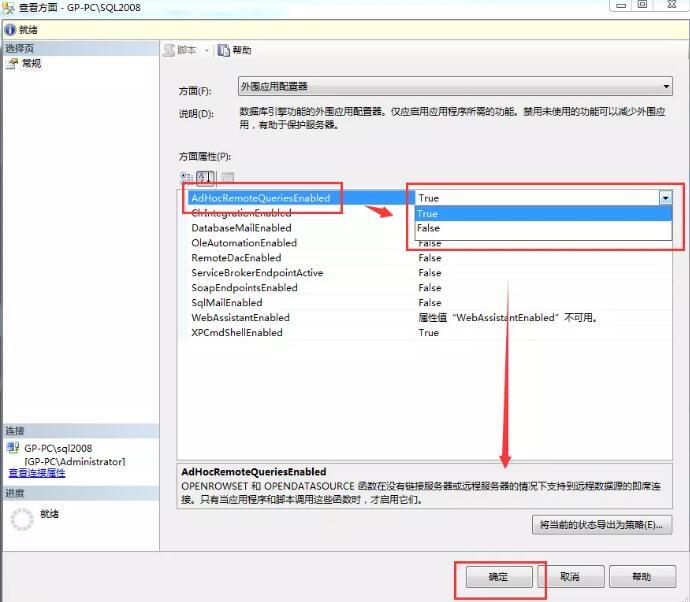Click the False value of RemoteDacEnabled
The image size is (690, 602).
(x=429, y=258)
